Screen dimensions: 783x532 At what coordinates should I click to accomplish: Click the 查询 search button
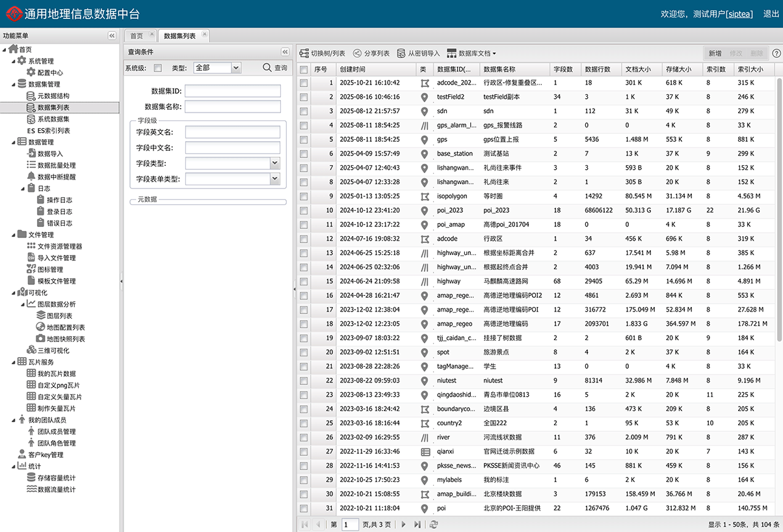click(x=275, y=68)
